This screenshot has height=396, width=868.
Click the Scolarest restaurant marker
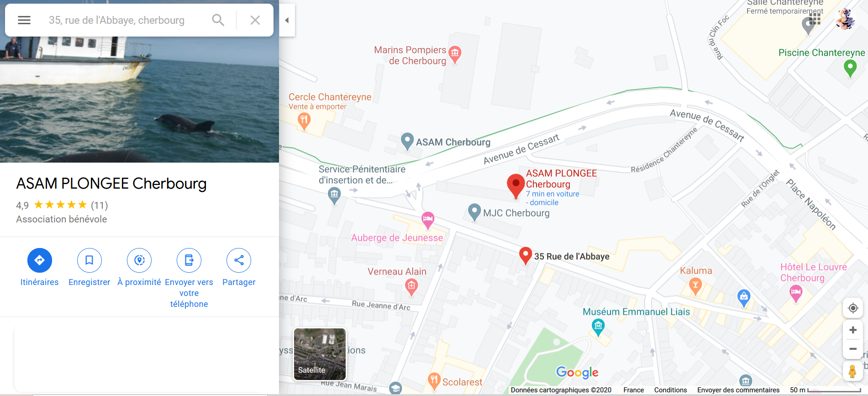click(x=434, y=381)
